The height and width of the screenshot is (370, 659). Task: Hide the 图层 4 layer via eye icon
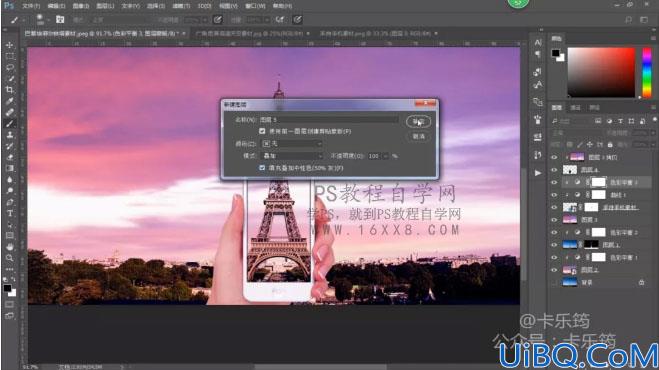pyautogui.click(x=554, y=170)
